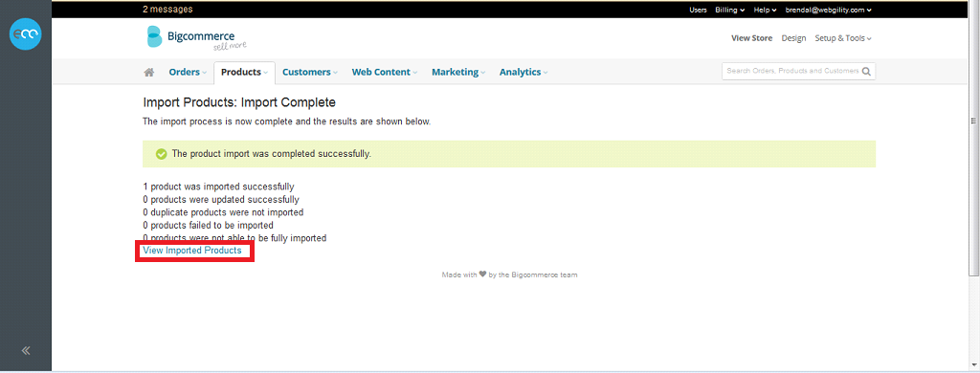Viewport: 980px width, 373px height.
Task: Expand Setup & Tools menu
Action: click(x=842, y=38)
